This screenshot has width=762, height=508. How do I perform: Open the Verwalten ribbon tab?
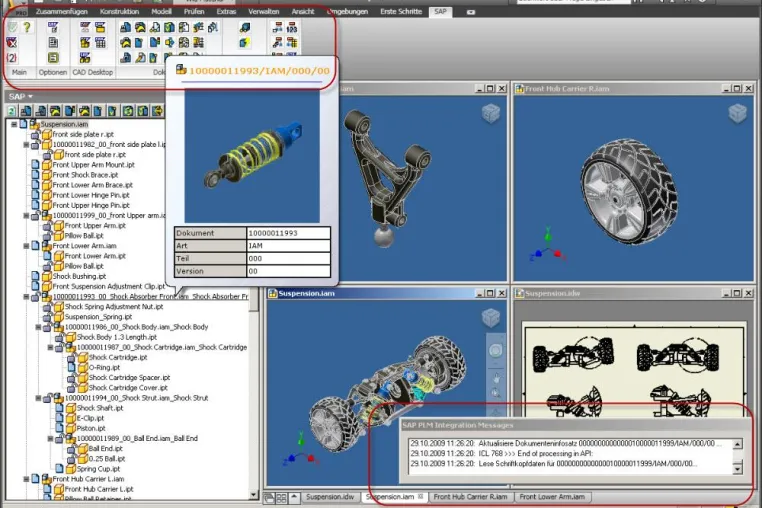pyautogui.click(x=264, y=11)
